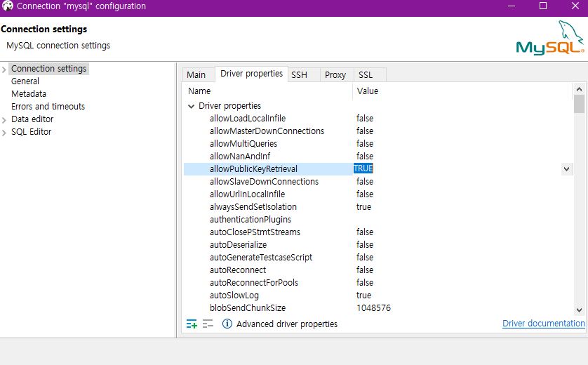588x365 pixels.
Task: Expand the SQL Editor tree node
Action: click(4, 133)
